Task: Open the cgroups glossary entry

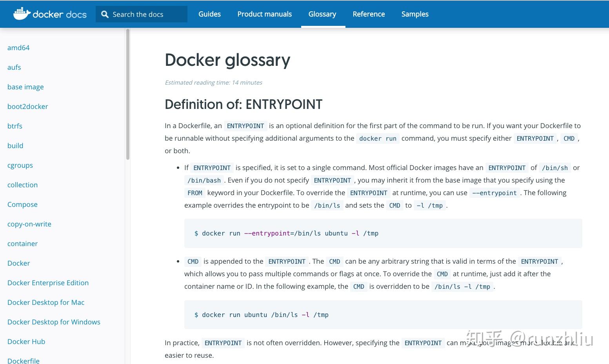Action: coord(20,165)
